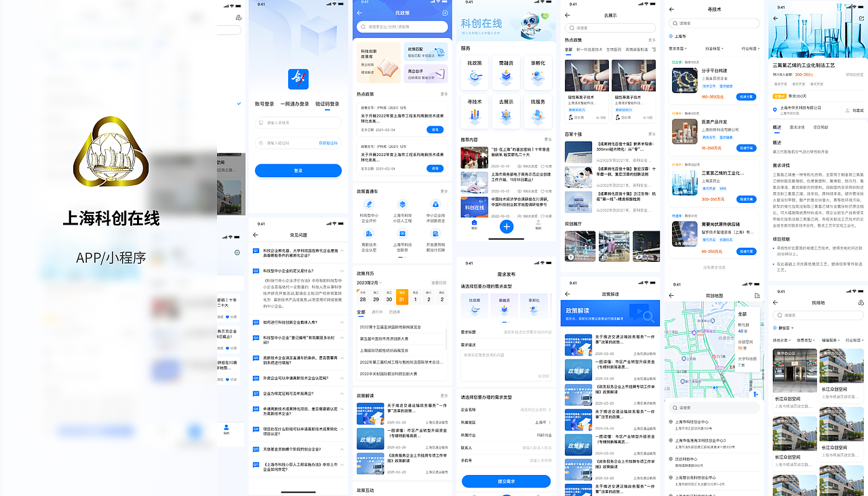This screenshot has height=496, width=868.
Task: Click the 提交需求 submit button
Action: pos(506,481)
